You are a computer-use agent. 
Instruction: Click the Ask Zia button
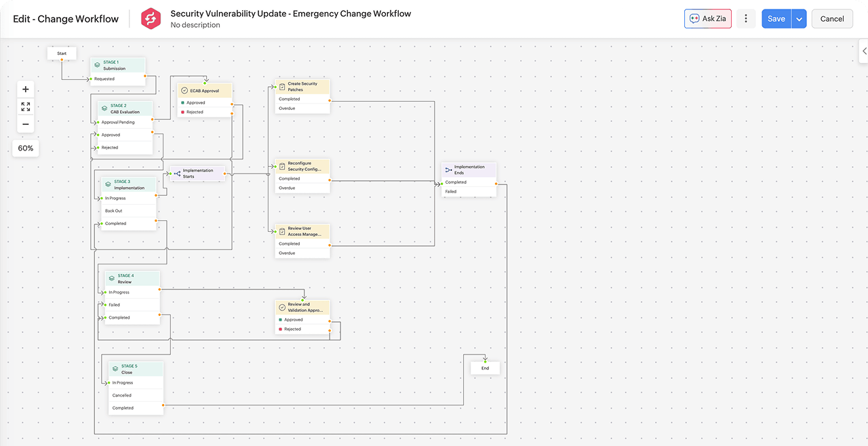pos(708,19)
